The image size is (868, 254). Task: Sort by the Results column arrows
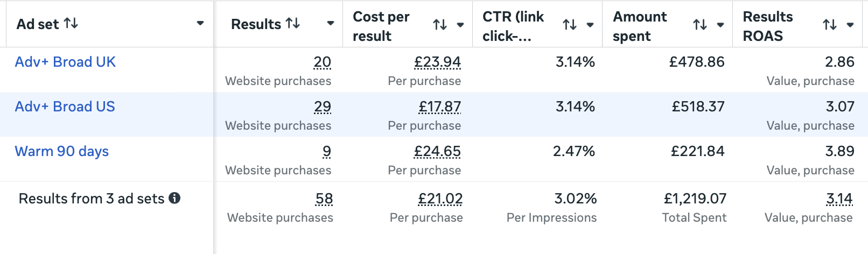293,24
